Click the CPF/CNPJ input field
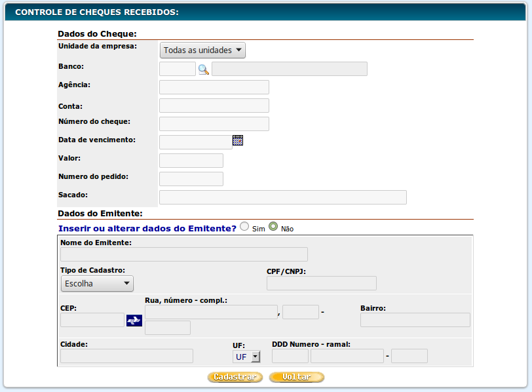 tap(321, 283)
